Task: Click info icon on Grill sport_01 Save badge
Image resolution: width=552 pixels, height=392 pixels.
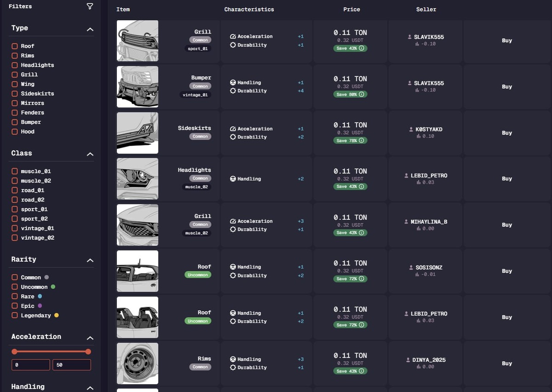Action: (x=362, y=48)
